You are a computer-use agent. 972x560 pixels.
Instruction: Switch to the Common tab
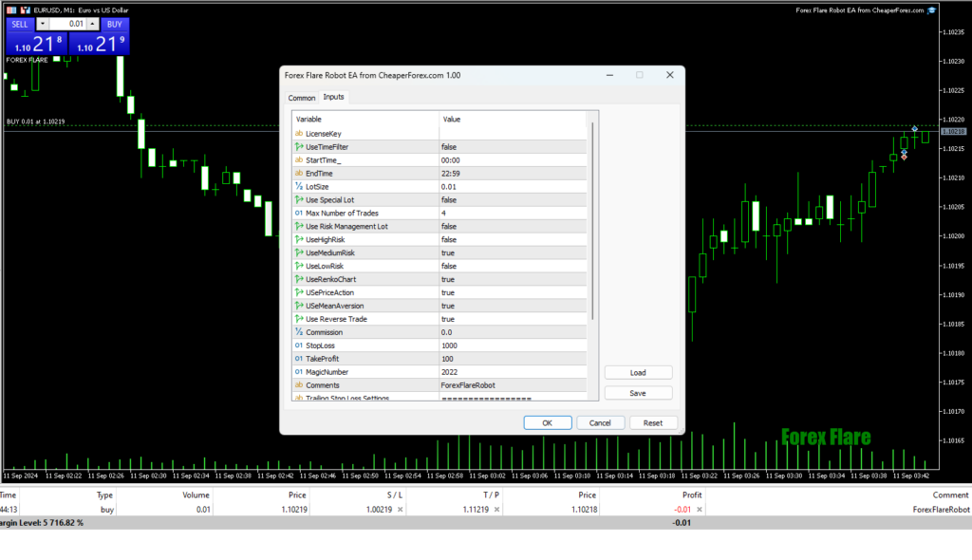pos(301,97)
